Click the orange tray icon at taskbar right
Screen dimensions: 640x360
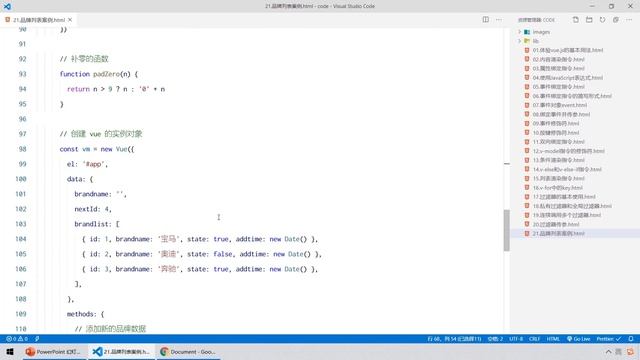631,351
